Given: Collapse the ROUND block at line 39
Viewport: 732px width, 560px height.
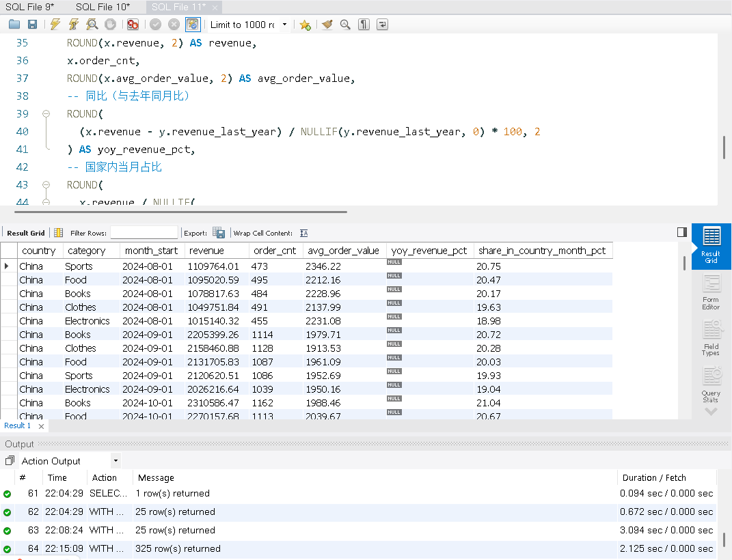Looking at the screenshot, I should click(46, 114).
